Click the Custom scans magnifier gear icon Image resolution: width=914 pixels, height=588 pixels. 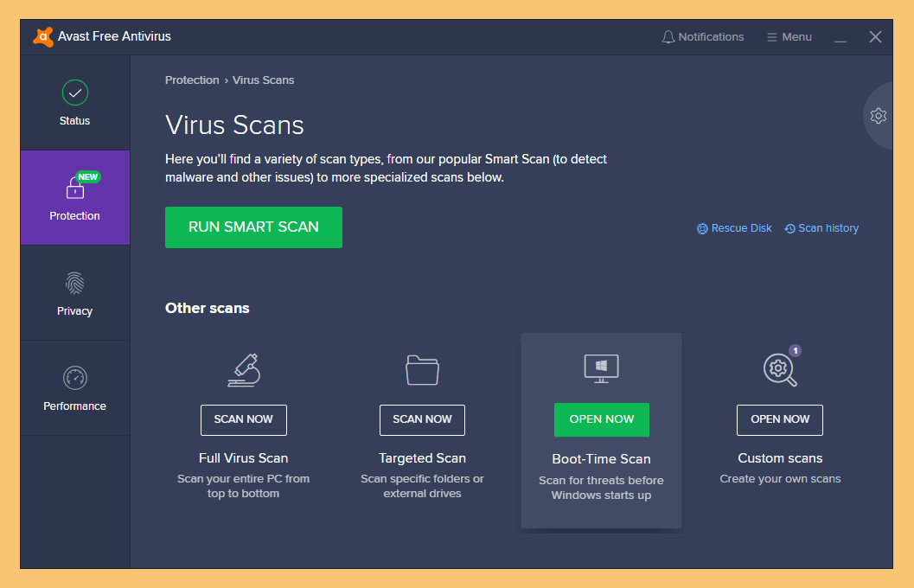[x=780, y=369]
